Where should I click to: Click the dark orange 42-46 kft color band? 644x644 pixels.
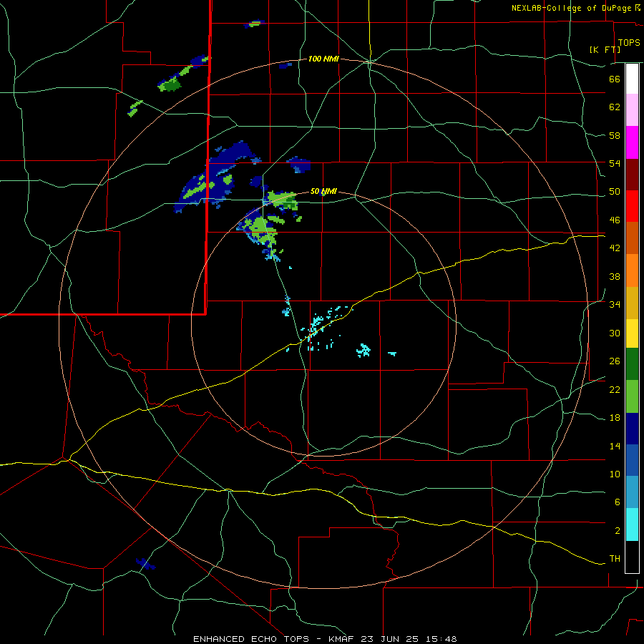tap(632, 238)
